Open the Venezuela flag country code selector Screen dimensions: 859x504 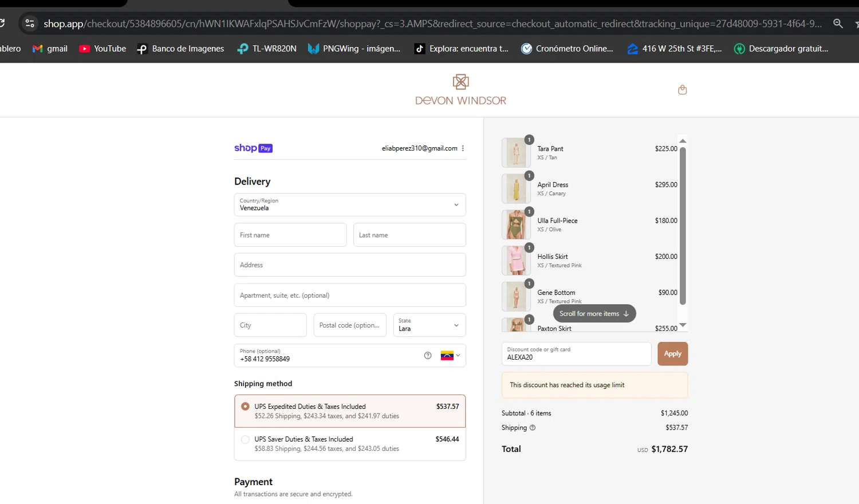pos(450,356)
